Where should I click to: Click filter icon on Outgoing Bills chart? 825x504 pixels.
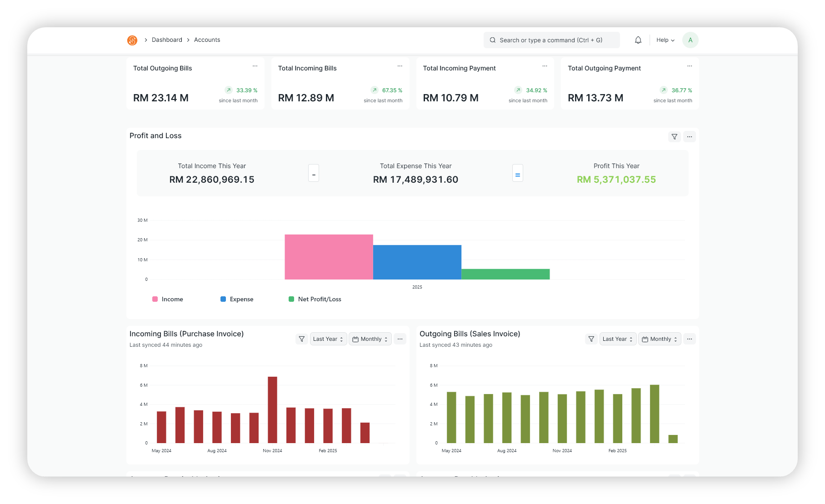coord(591,339)
